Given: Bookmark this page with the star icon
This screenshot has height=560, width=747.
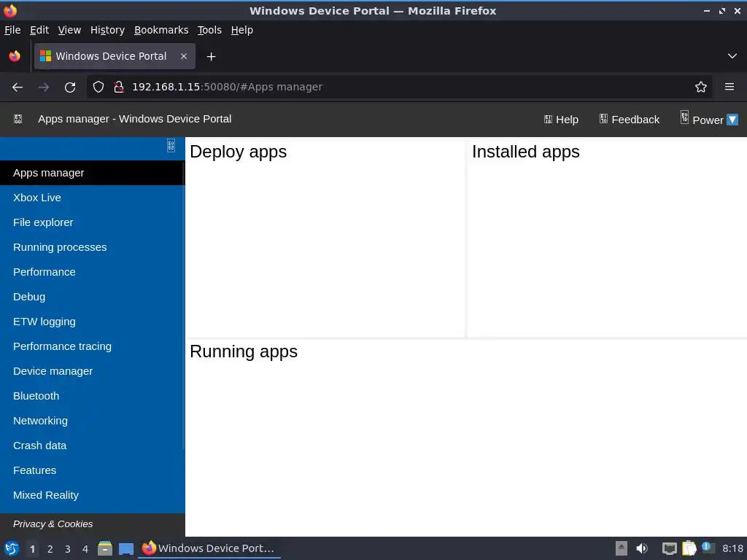Looking at the screenshot, I should click(700, 87).
